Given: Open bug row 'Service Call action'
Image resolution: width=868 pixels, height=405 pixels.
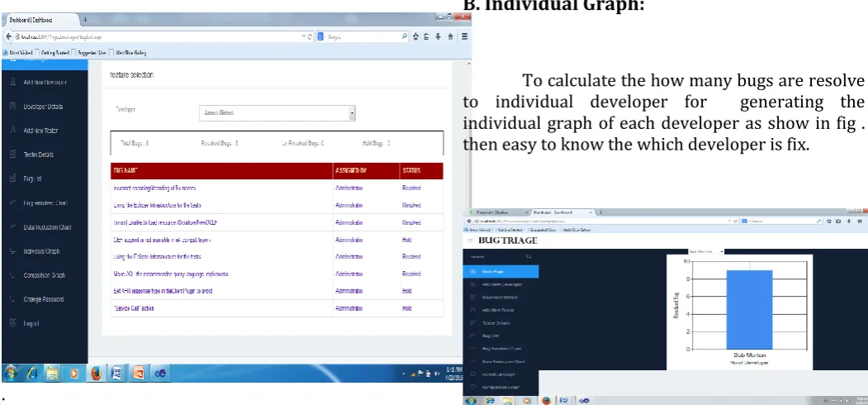Looking at the screenshot, I should click(x=134, y=308).
